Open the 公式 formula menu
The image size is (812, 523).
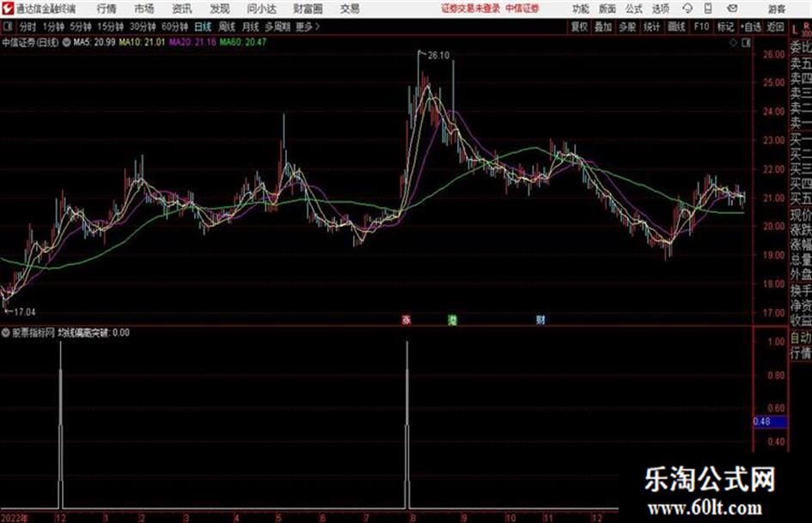click(x=634, y=9)
